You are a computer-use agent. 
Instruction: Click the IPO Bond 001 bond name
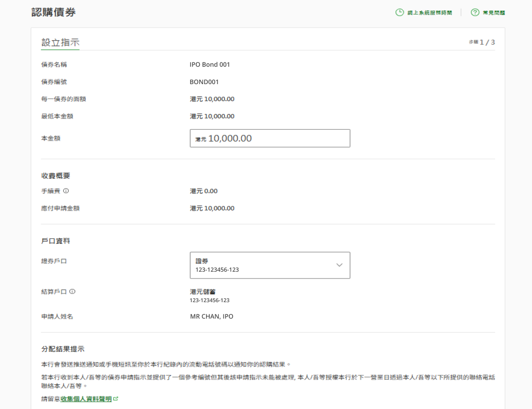pyautogui.click(x=210, y=64)
